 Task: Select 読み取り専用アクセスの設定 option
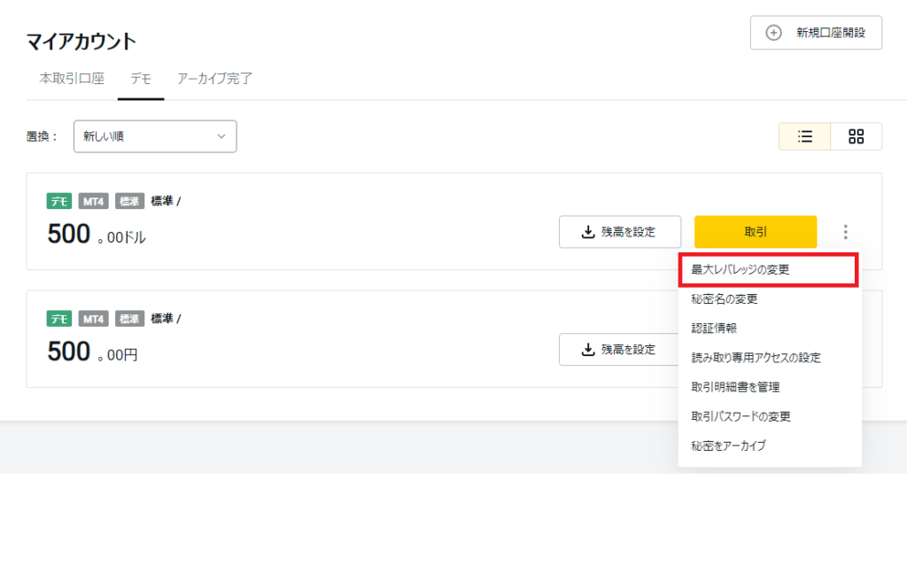tap(756, 358)
